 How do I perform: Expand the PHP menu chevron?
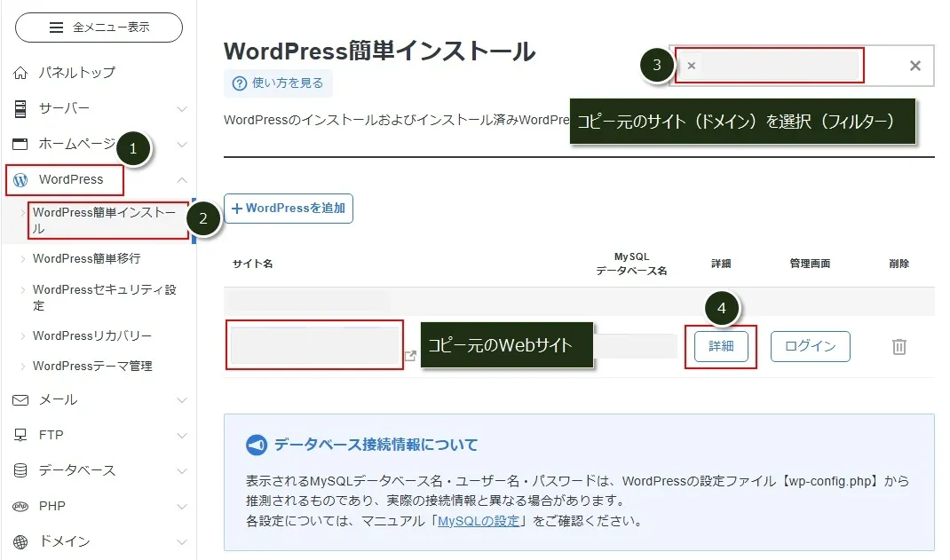(182, 506)
